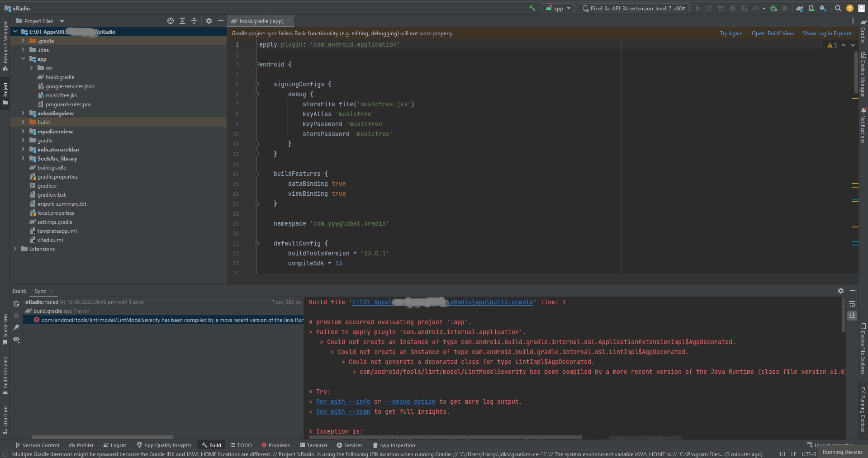Open the Build panel eye view options
The height and width of the screenshot is (458, 868).
click(16, 340)
